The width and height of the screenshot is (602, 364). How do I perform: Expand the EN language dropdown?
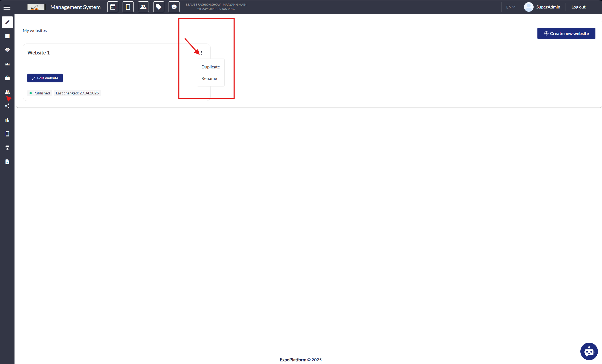click(x=511, y=7)
